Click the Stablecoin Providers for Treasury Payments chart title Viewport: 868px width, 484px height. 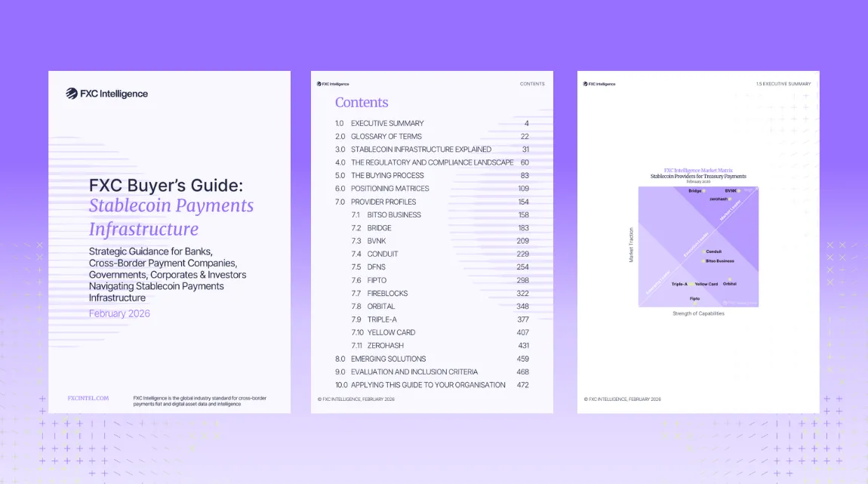click(x=698, y=177)
